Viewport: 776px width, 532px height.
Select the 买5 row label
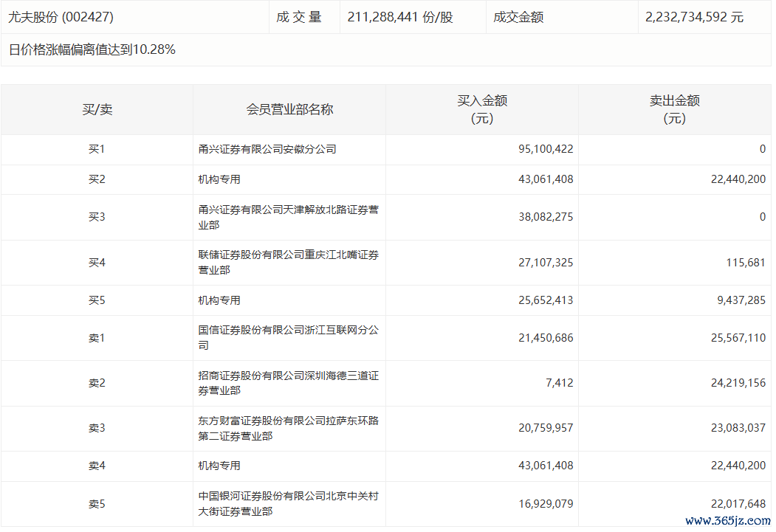point(97,300)
